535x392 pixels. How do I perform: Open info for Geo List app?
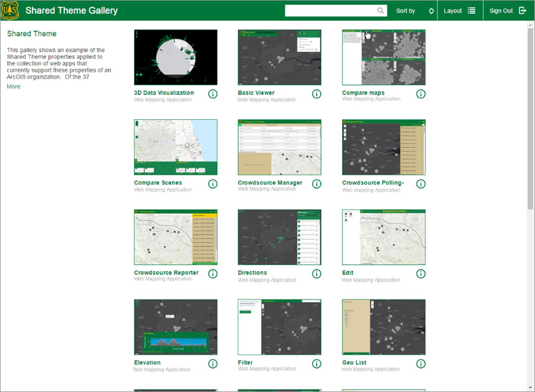(421, 363)
